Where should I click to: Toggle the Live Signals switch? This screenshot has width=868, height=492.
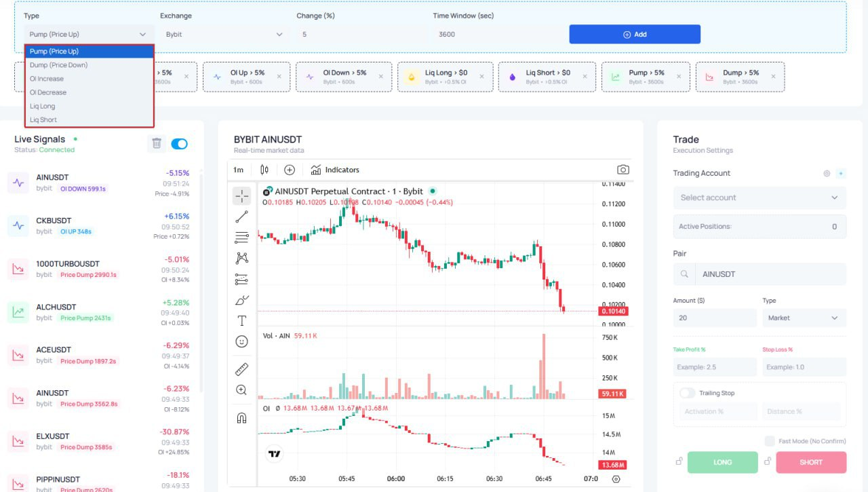(179, 143)
